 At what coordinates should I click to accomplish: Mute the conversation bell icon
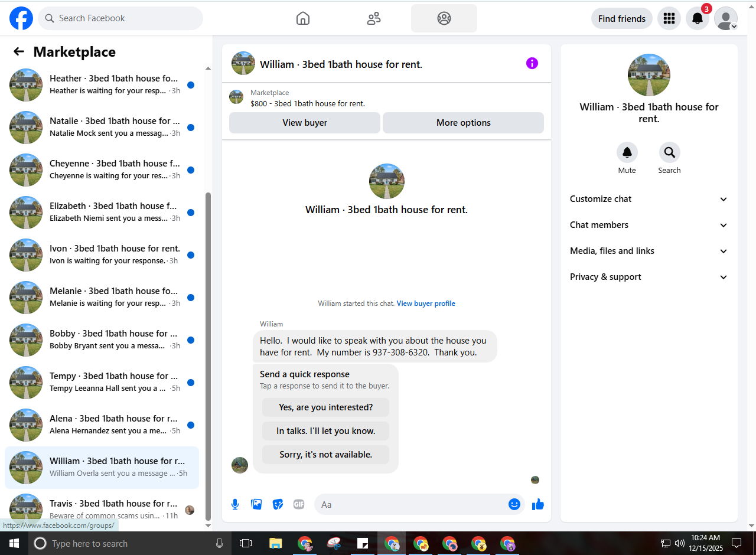[x=627, y=152]
